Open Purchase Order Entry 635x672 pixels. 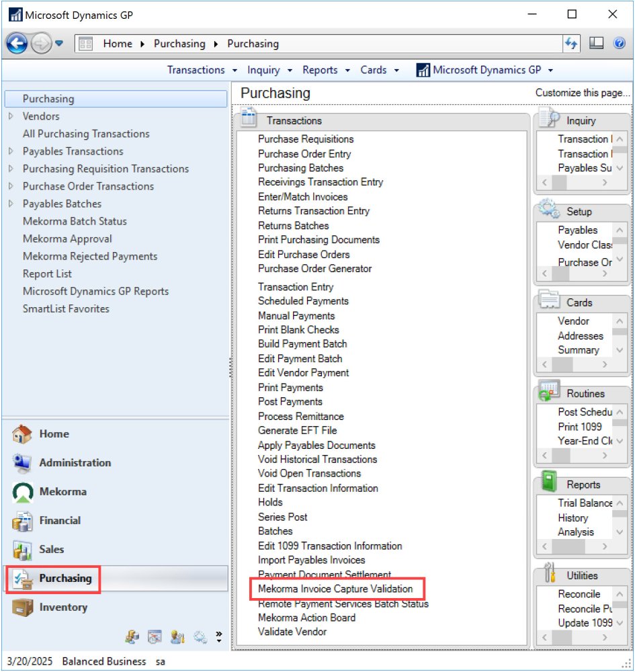pos(304,154)
